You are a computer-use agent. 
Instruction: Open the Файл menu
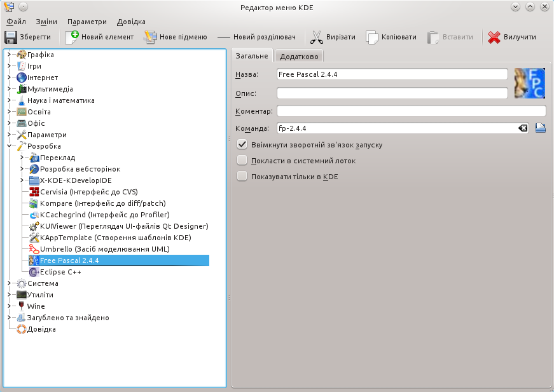point(17,22)
